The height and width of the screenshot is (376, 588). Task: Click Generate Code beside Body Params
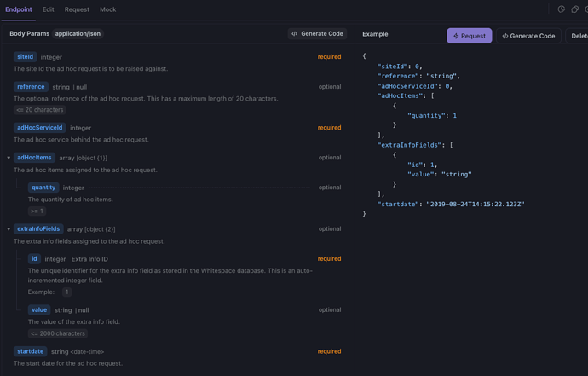point(317,34)
